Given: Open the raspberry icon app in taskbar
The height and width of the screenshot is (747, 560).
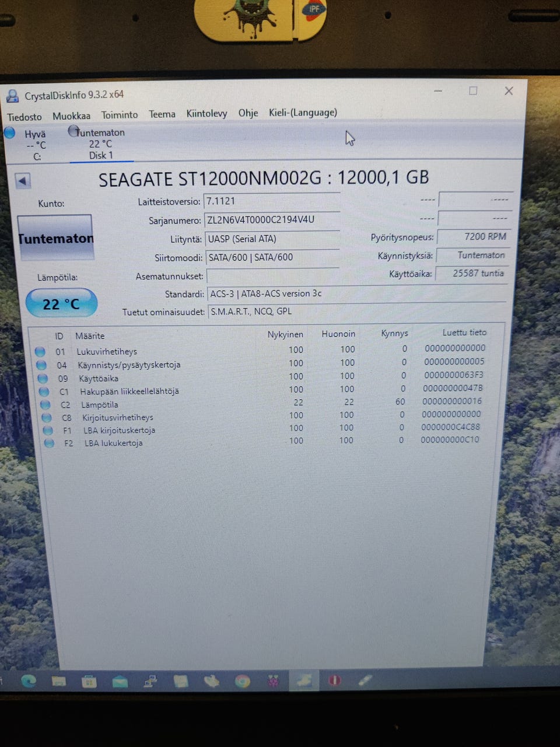Looking at the screenshot, I should (x=272, y=681).
